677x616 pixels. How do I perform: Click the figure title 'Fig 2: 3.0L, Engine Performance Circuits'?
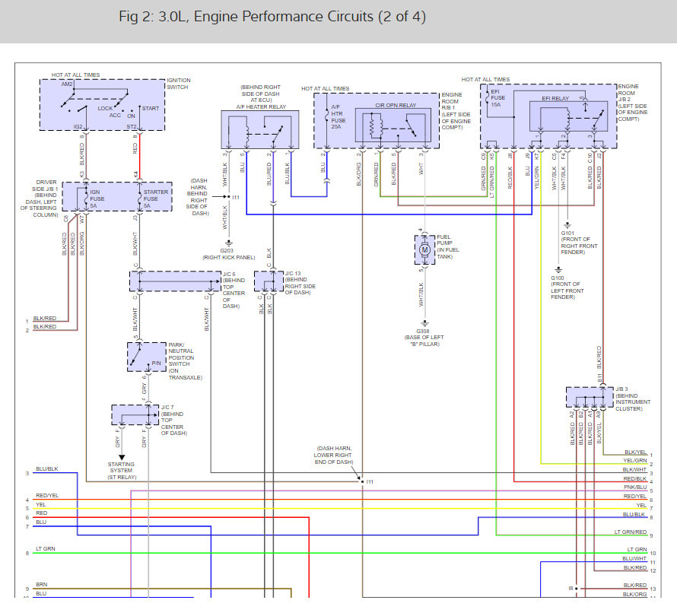click(272, 17)
